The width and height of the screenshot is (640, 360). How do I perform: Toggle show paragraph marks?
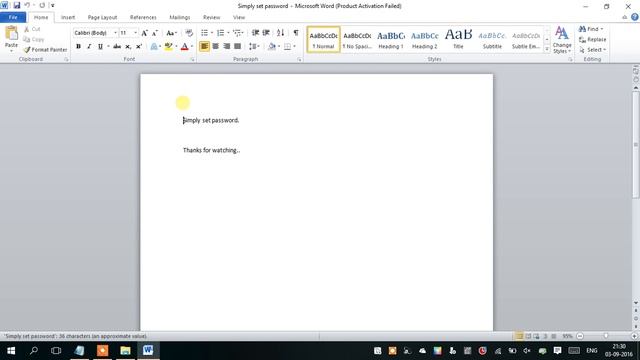point(296,33)
